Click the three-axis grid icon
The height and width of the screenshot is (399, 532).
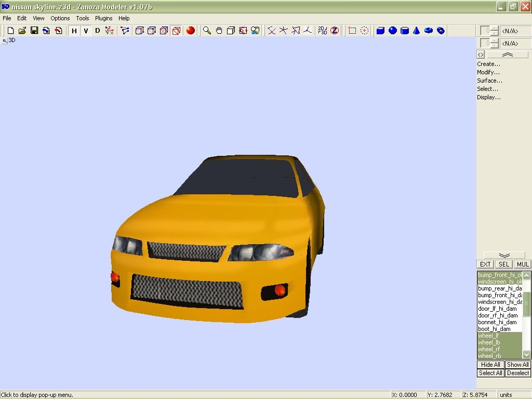point(308,31)
